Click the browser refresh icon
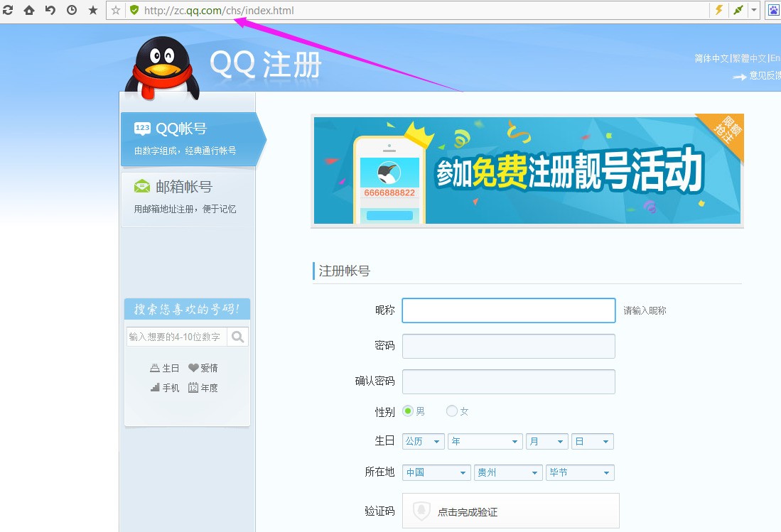The height and width of the screenshot is (532, 781). click(8, 10)
